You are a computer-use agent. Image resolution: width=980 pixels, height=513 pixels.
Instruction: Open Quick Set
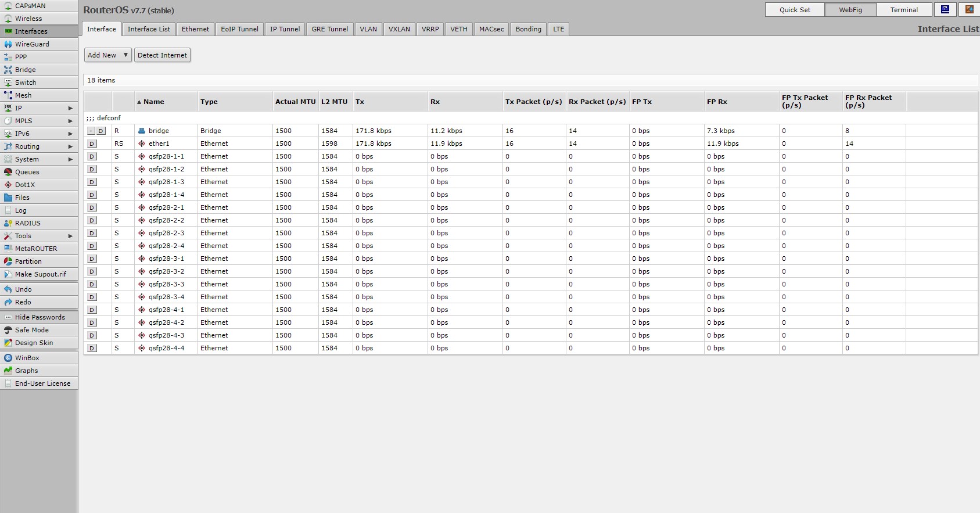point(795,10)
